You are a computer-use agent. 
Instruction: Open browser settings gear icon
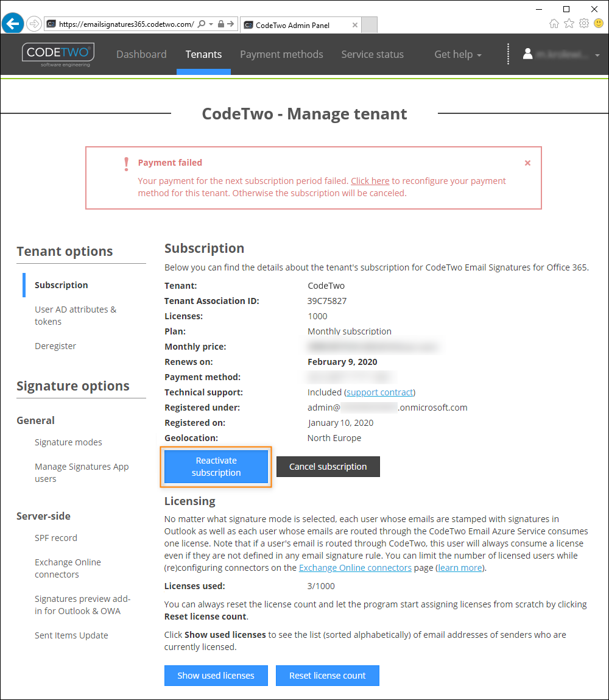(584, 23)
